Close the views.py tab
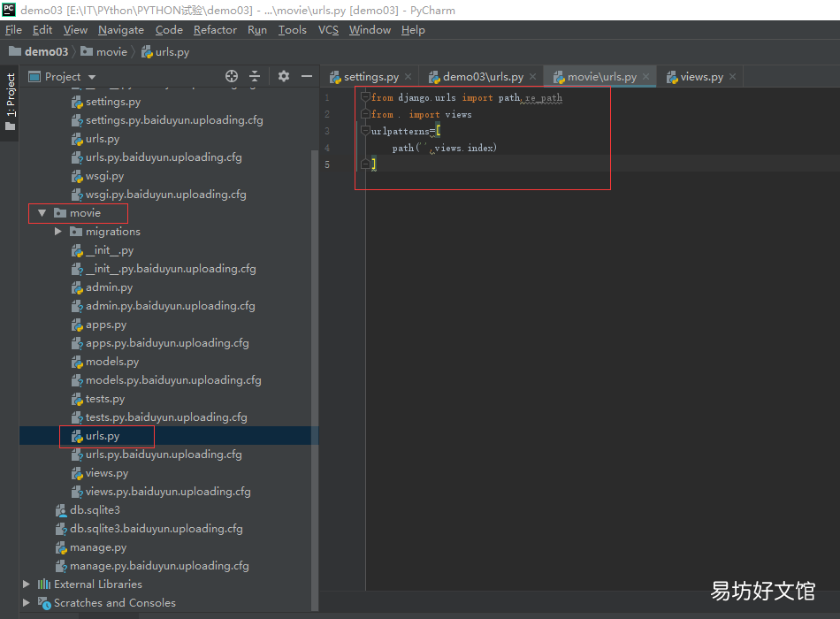 pos(732,77)
